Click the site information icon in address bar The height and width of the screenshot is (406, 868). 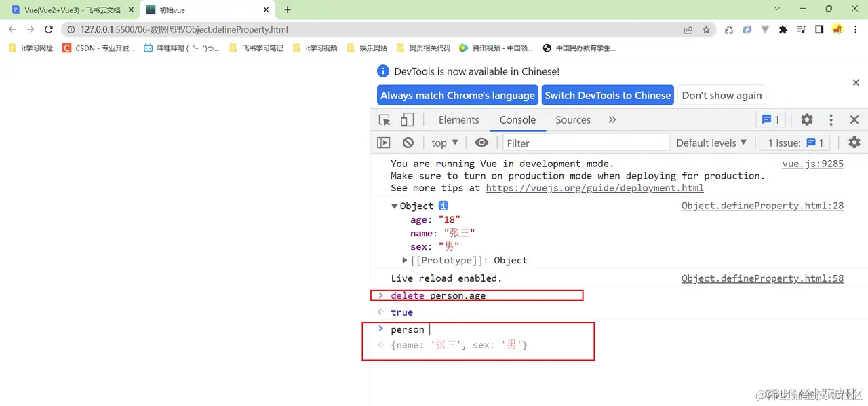(x=71, y=30)
